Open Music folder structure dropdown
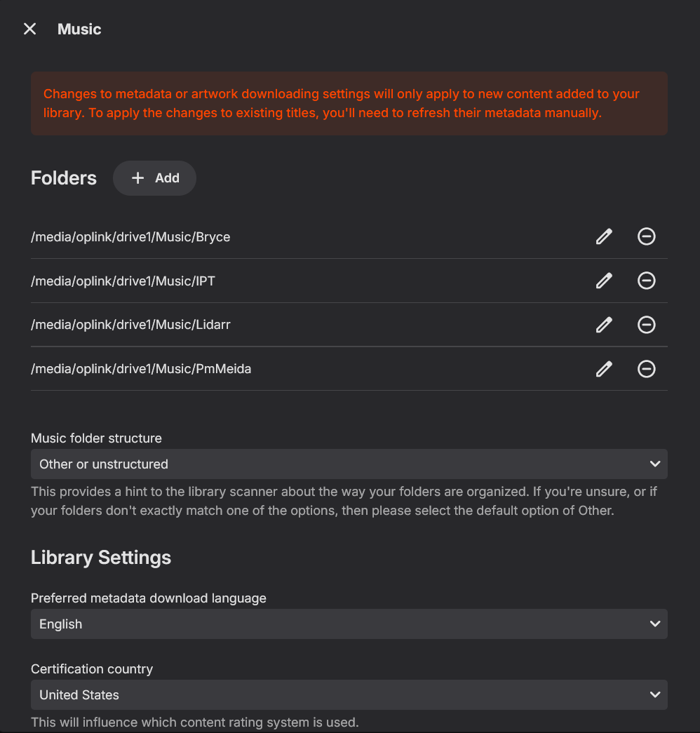The image size is (700, 733). (x=349, y=464)
